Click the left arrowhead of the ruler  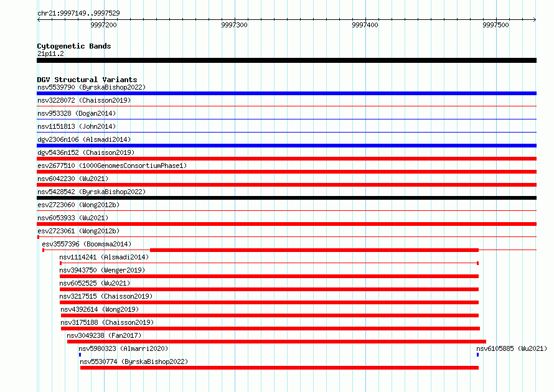[39, 19]
